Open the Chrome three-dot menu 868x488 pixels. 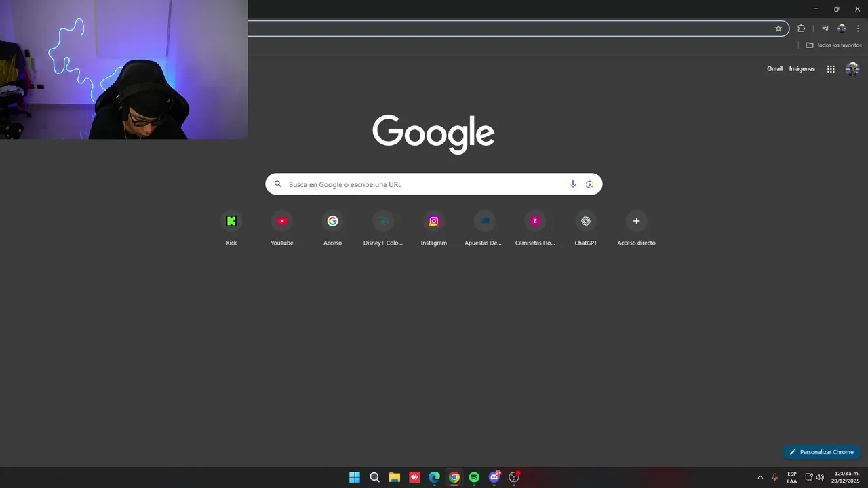click(x=858, y=28)
